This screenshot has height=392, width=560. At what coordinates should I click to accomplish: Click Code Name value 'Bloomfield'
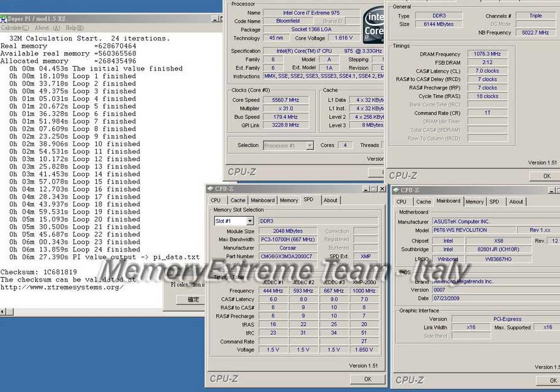[x=288, y=21]
